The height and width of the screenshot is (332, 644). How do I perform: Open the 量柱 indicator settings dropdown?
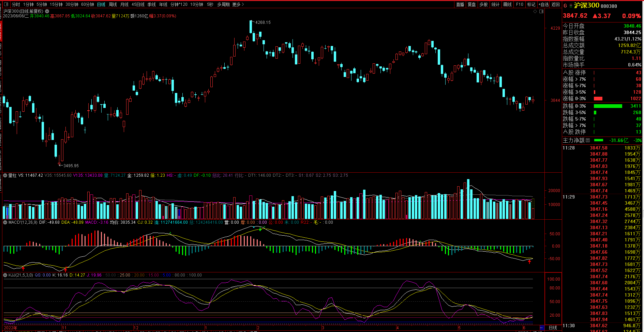5,175
